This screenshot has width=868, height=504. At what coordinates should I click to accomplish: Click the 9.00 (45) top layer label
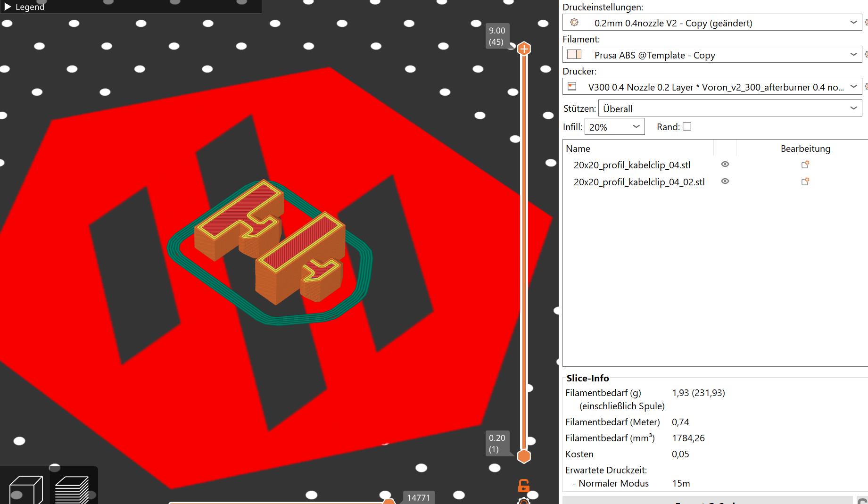[x=497, y=36]
